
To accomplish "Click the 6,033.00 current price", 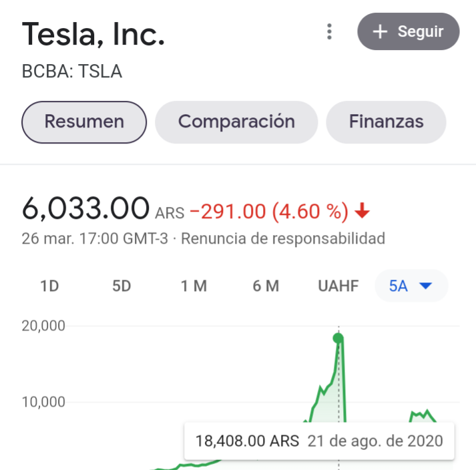I will [85, 209].
